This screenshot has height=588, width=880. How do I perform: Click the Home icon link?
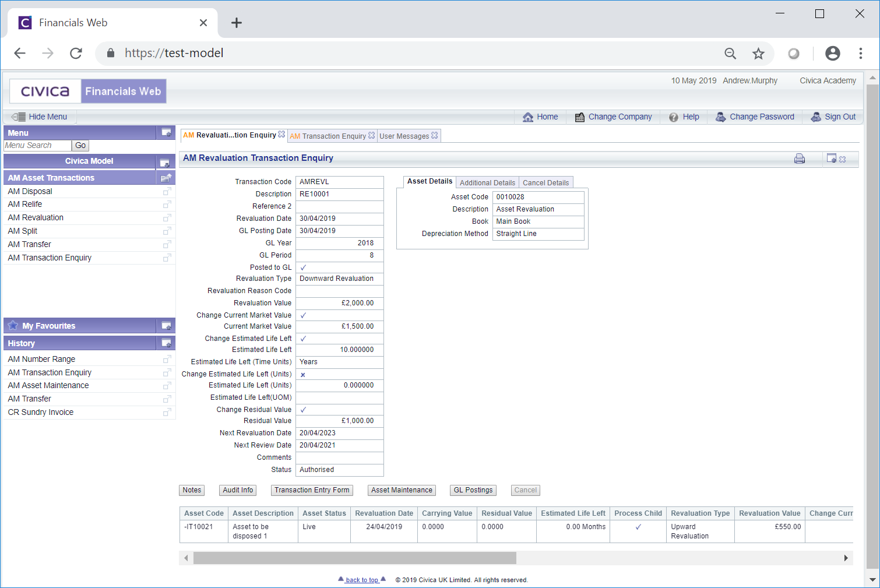(528, 117)
